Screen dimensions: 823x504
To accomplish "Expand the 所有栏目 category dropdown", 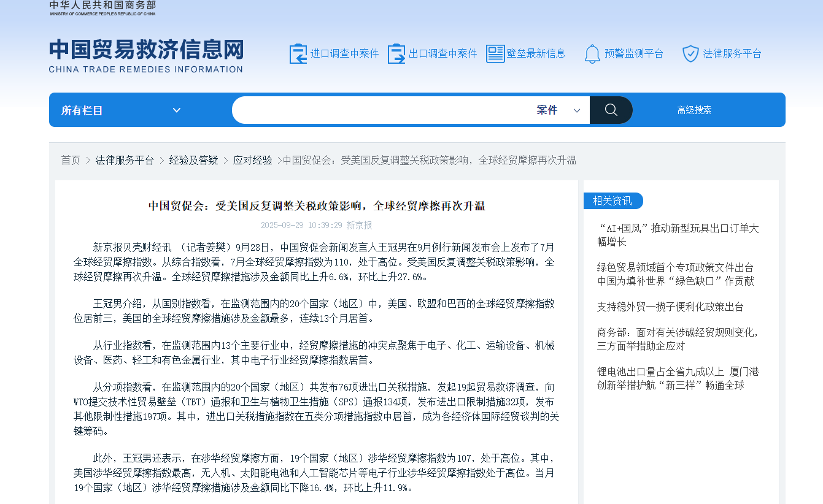I will (121, 110).
